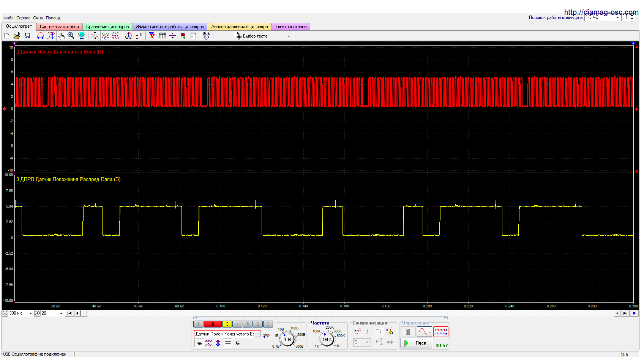This screenshot has width=644, height=359.
Task: Click the overlapped sine waves icon
Action: (115, 36)
